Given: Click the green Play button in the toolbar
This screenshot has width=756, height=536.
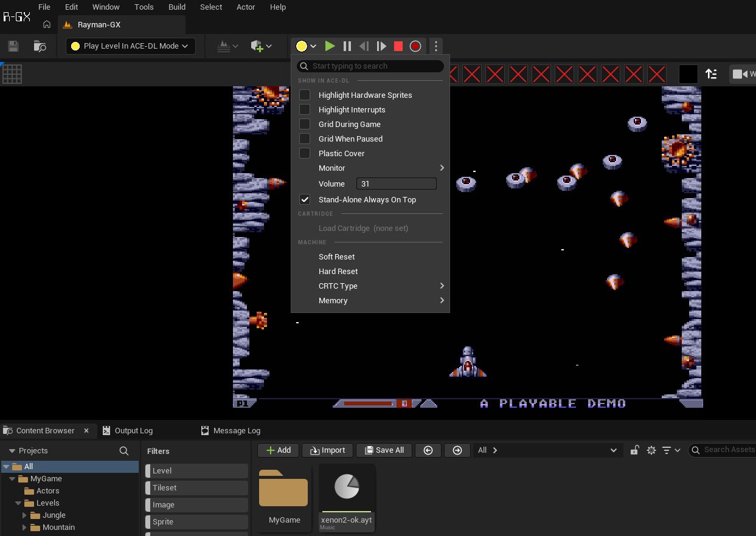Looking at the screenshot, I should (x=330, y=46).
